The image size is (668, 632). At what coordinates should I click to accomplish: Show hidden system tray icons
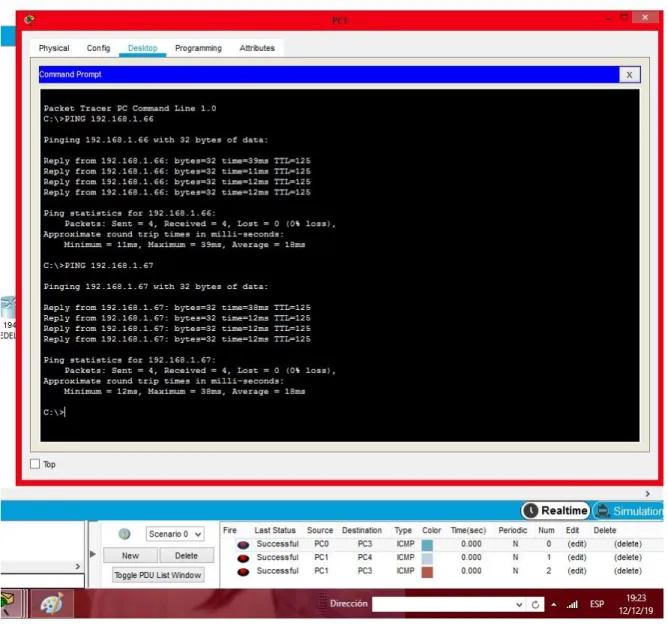tap(554, 604)
